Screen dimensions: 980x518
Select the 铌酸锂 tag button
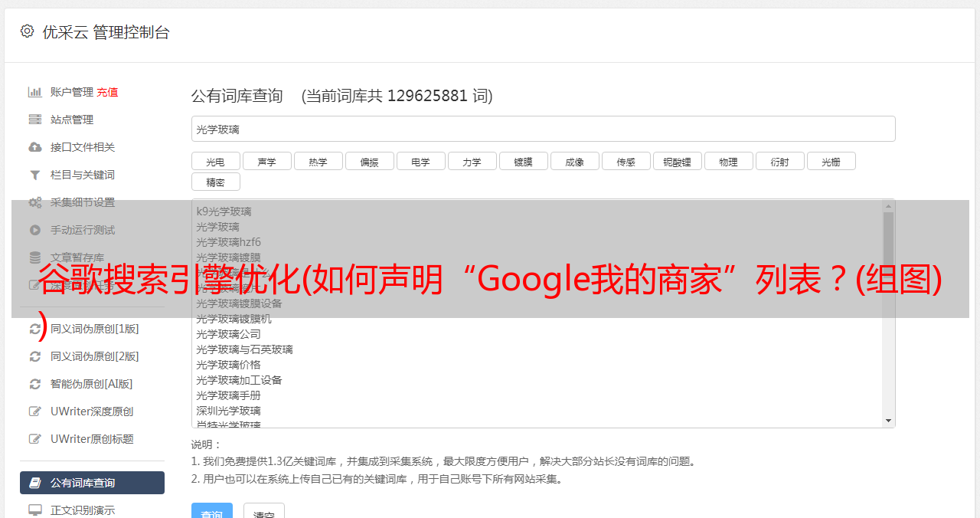678,161
